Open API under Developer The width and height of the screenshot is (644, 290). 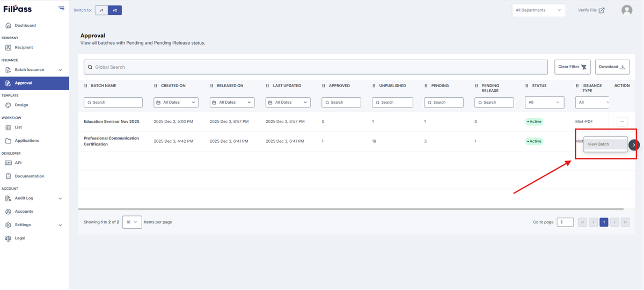18,163
